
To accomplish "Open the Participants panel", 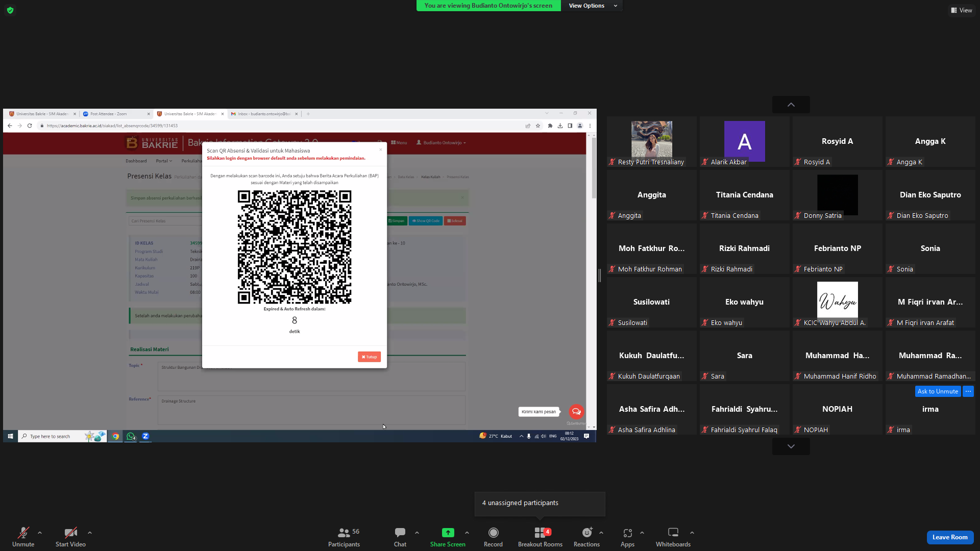I will [x=344, y=537].
